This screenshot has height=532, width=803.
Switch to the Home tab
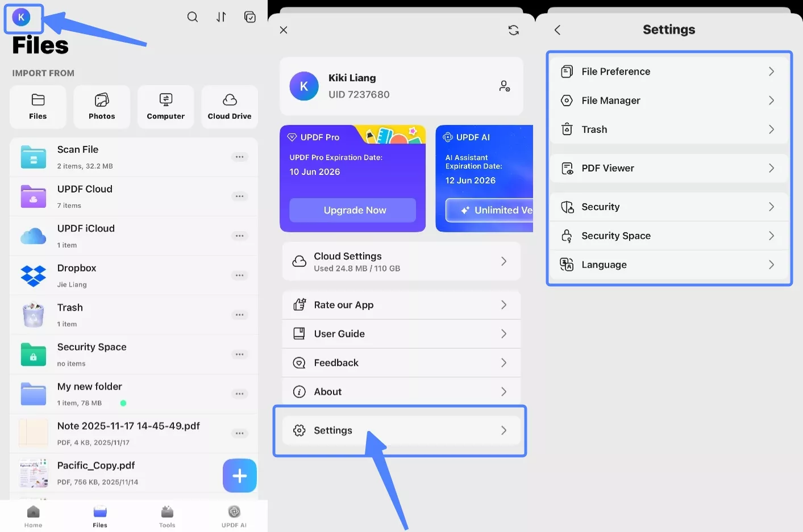tap(34, 517)
